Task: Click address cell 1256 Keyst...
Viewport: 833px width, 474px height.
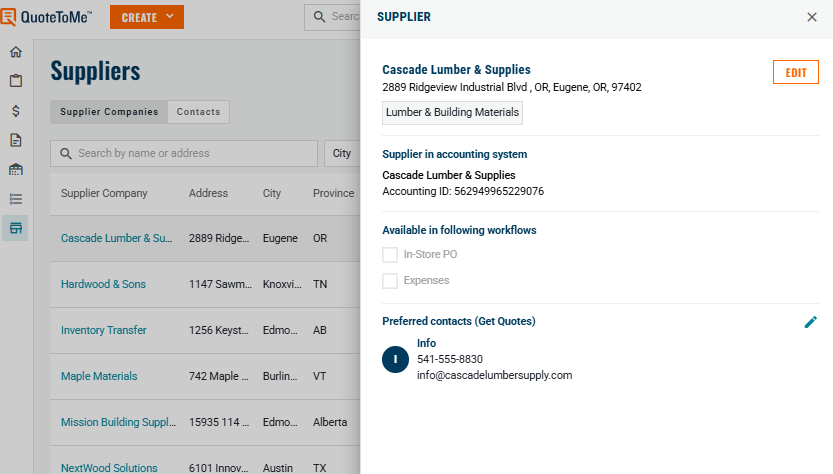Action: click(218, 330)
